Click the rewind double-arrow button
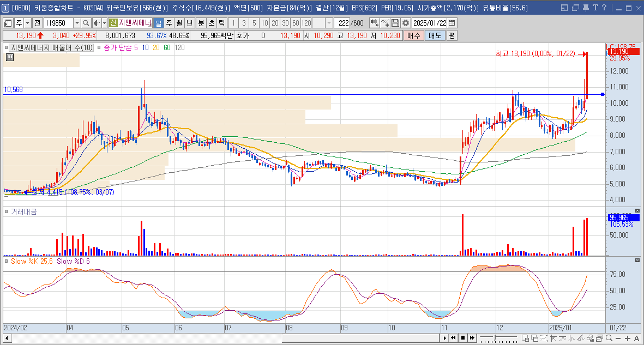Screen dimensions: 644x345 [x=454, y=338]
